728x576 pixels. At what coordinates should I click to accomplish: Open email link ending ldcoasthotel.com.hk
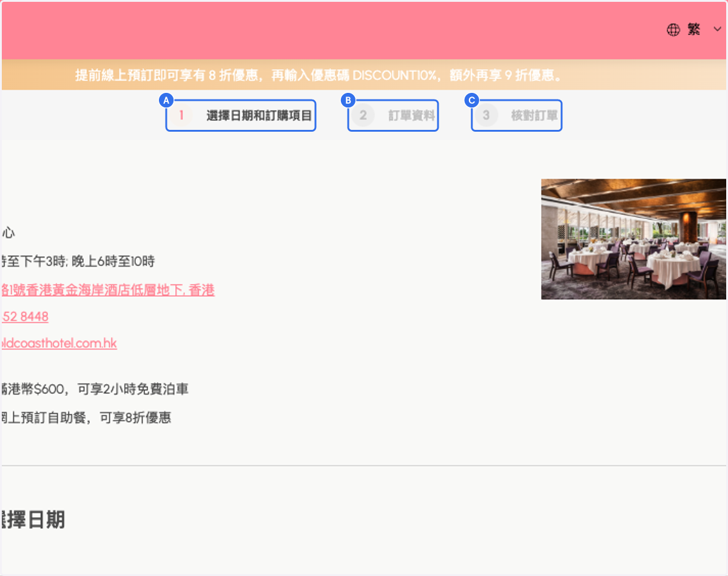58,344
